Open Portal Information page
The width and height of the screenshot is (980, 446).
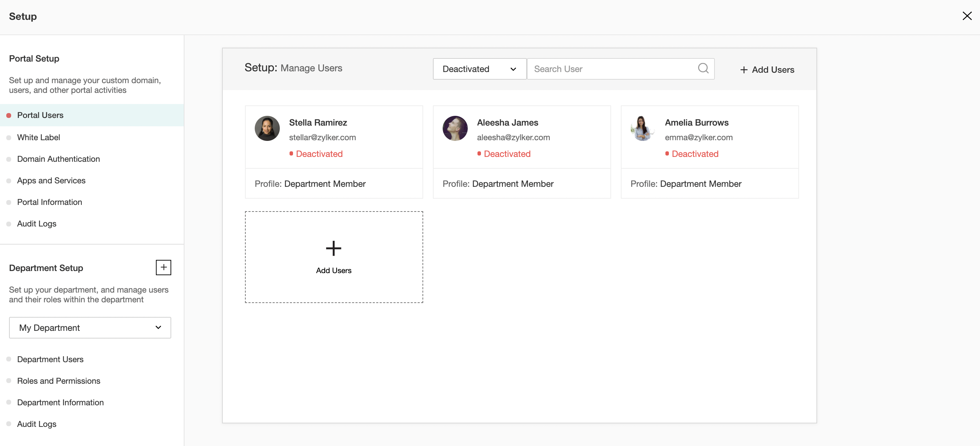pos(49,202)
